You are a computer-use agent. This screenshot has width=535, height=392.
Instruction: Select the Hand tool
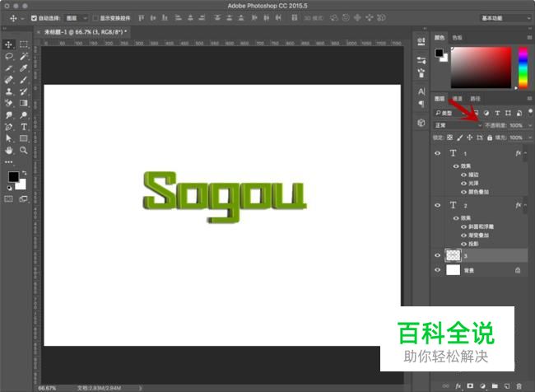pos(8,150)
